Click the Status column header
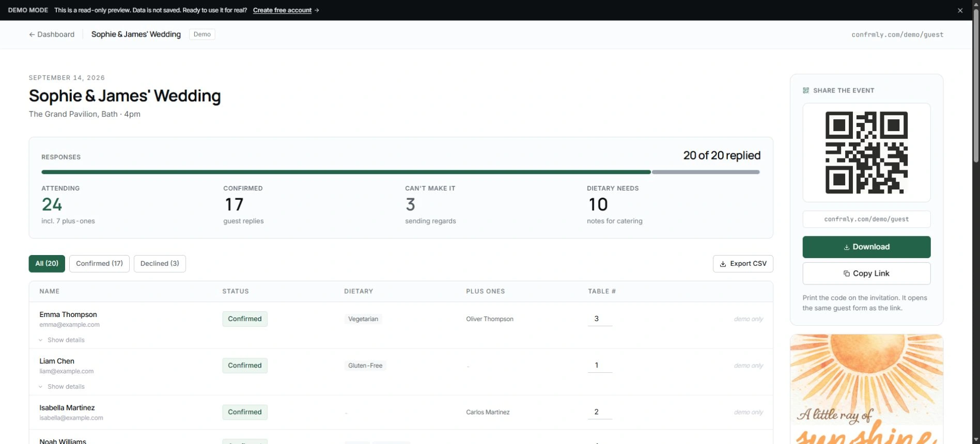Image resolution: width=980 pixels, height=444 pixels. coord(236,292)
